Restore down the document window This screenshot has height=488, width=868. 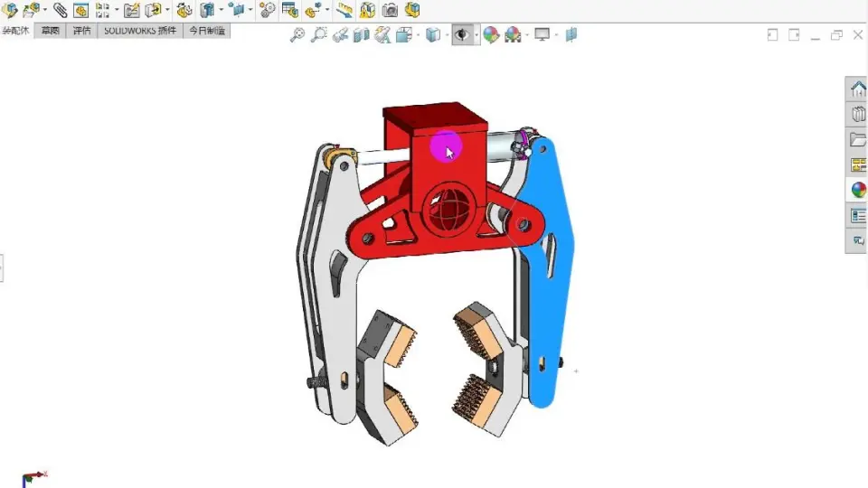836,35
